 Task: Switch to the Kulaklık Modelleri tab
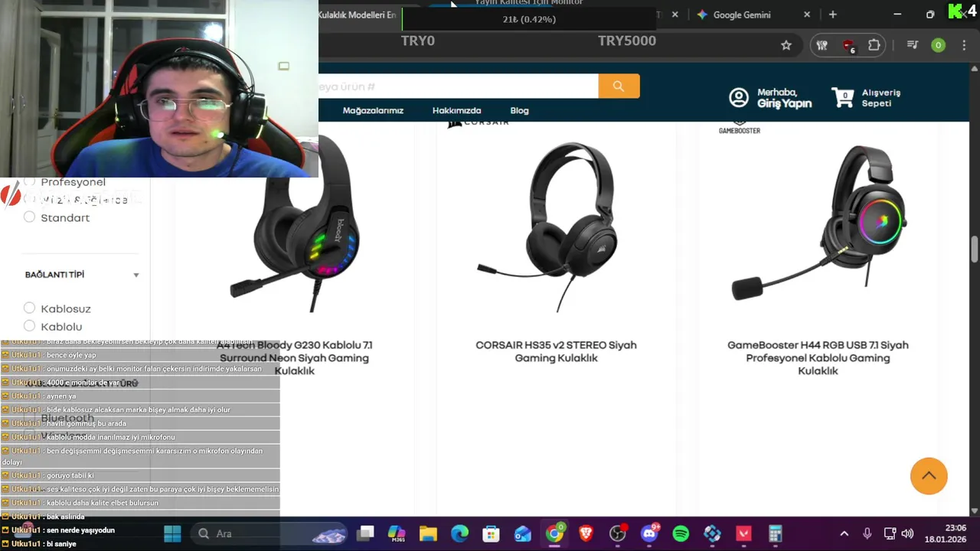(358, 15)
